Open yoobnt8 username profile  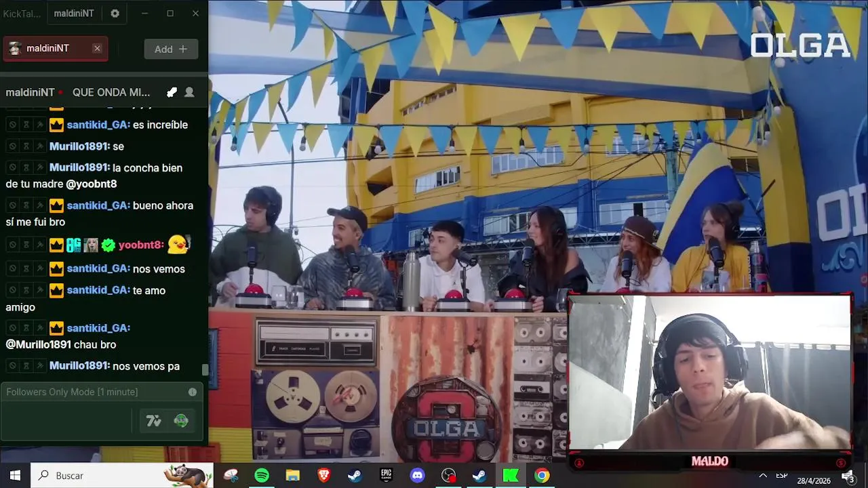141,245
